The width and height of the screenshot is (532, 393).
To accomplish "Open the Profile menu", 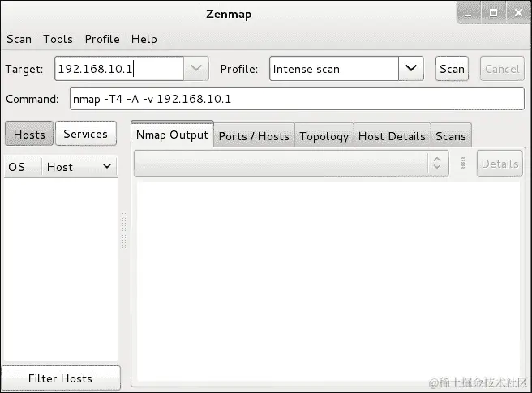I will click(102, 40).
